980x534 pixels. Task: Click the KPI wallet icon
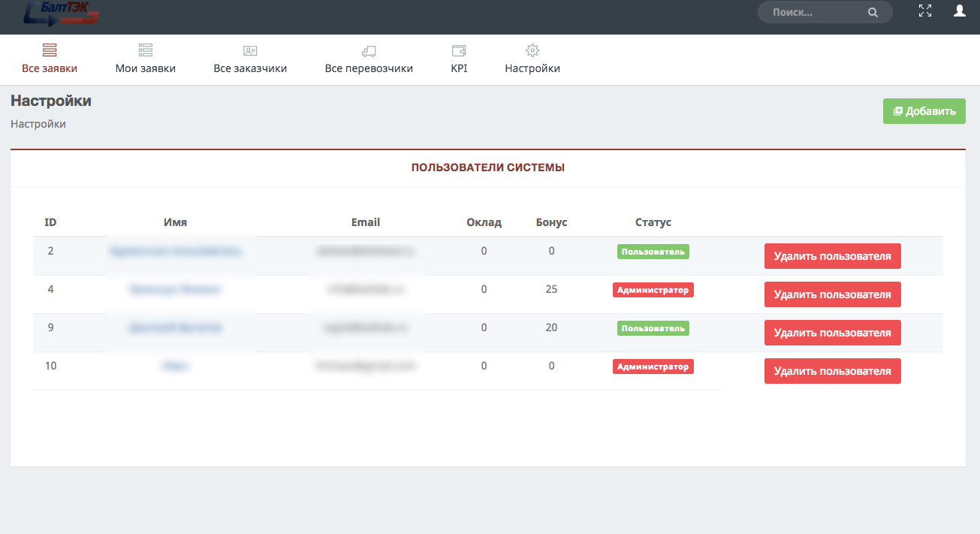click(459, 50)
